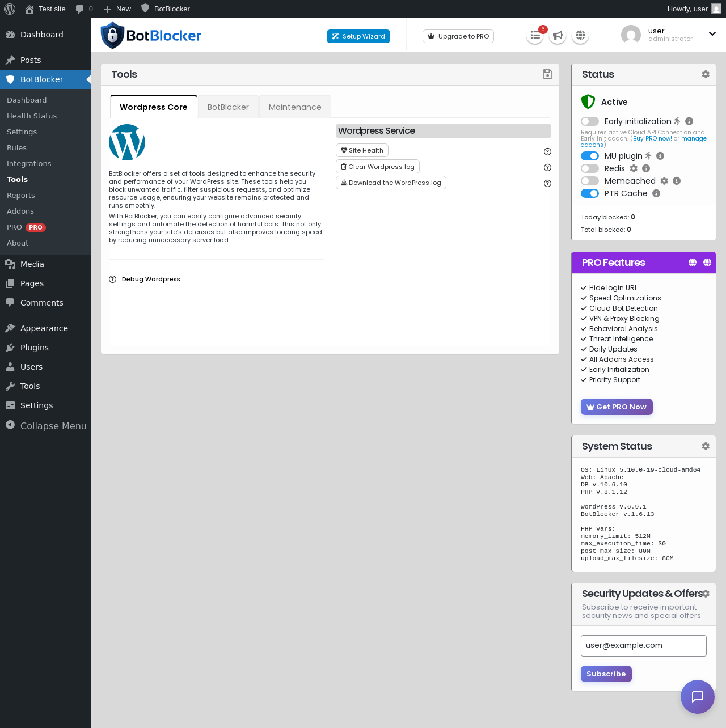This screenshot has height=728, width=726.
Task: Click the globe language icon in header
Action: [x=580, y=36]
